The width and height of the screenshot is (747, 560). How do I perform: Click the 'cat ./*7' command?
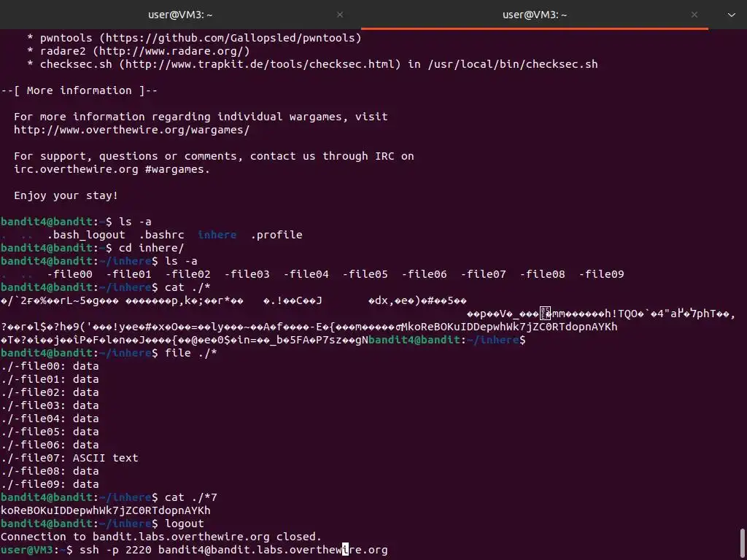click(x=191, y=497)
